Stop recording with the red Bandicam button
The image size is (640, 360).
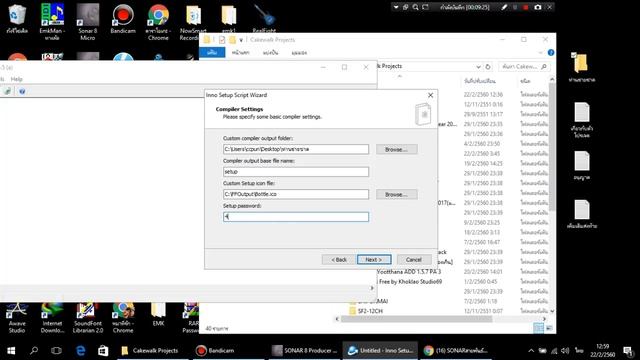coord(526,7)
